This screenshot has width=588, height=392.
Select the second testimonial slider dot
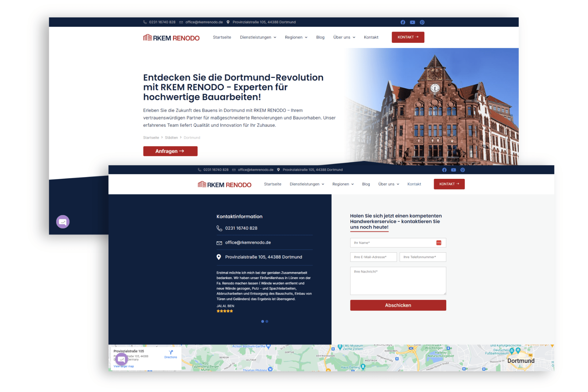[x=267, y=321]
